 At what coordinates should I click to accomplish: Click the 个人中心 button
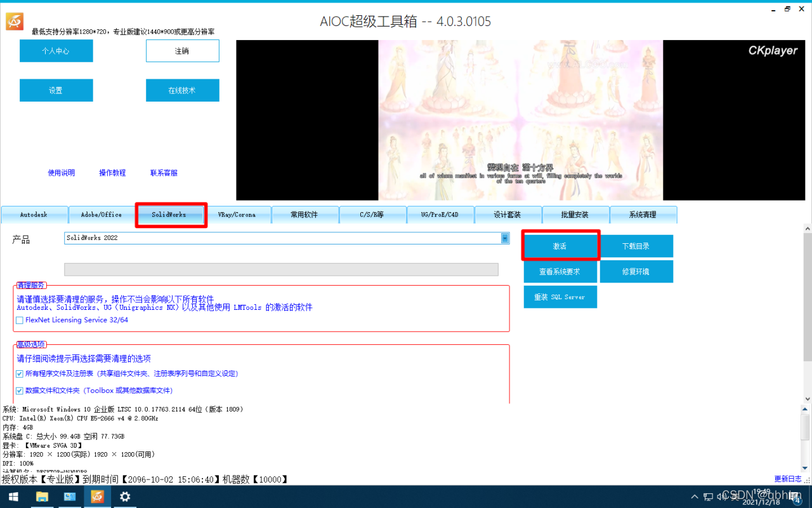(x=56, y=51)
